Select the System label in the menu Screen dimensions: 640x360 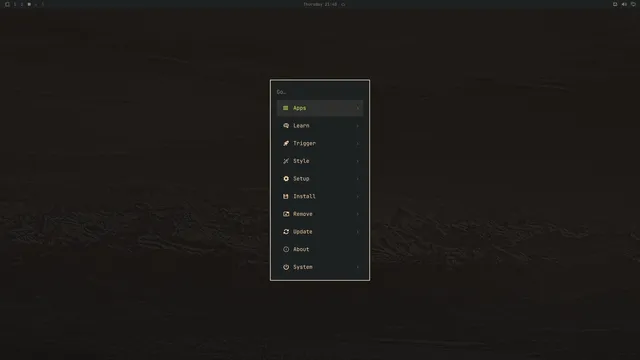click(x=302, y=267)
